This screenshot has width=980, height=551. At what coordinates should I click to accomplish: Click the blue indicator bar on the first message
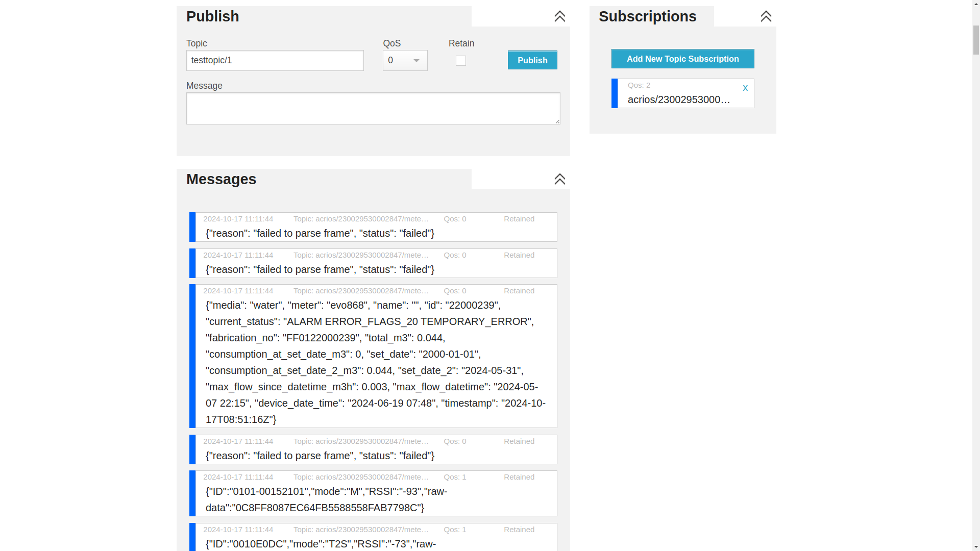[192, 227]
